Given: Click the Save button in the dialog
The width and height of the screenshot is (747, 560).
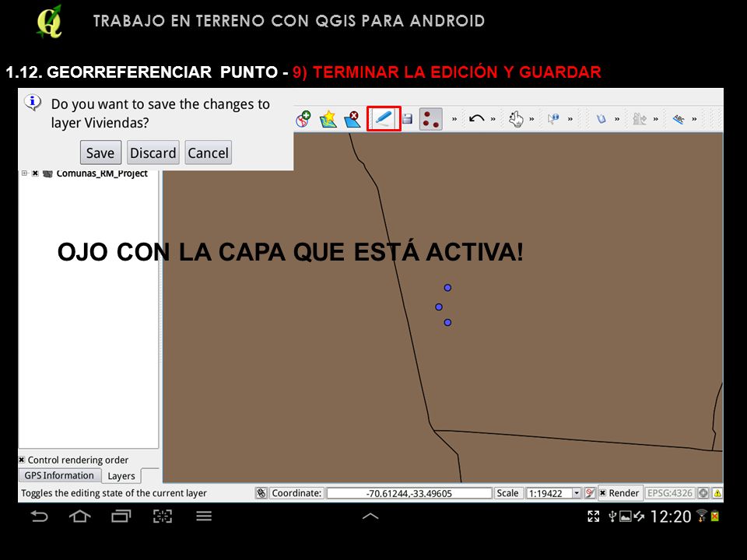Looking at the screenshot, I should (100, 152).
